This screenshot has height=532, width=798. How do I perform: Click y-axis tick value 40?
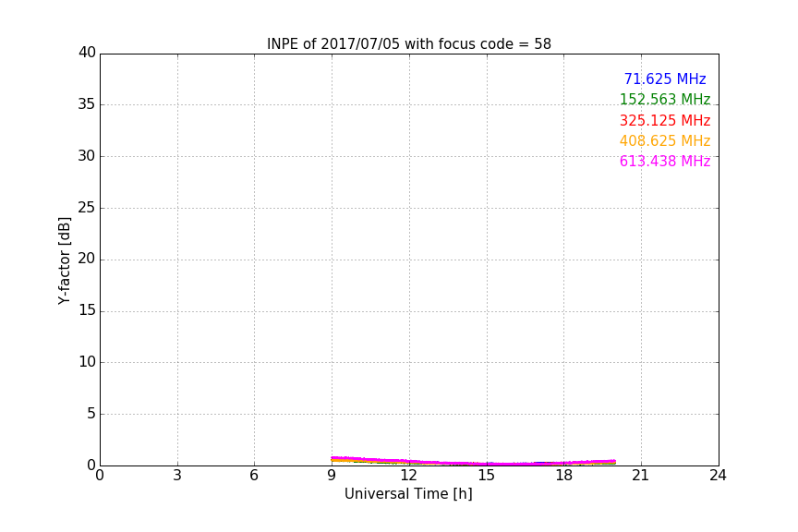point(87,53)
